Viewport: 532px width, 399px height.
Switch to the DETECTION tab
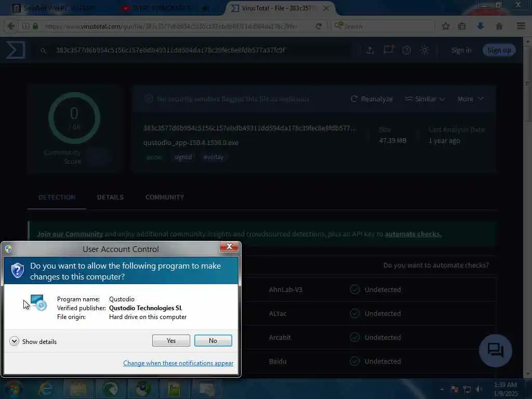57,197
